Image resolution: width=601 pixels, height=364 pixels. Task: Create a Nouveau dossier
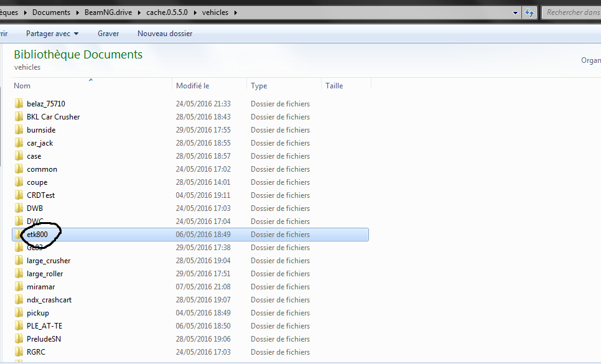click(165, 34)
